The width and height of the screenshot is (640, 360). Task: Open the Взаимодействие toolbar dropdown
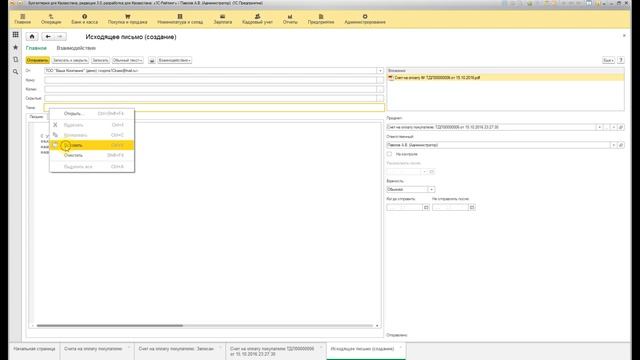[x=174, y=60]
